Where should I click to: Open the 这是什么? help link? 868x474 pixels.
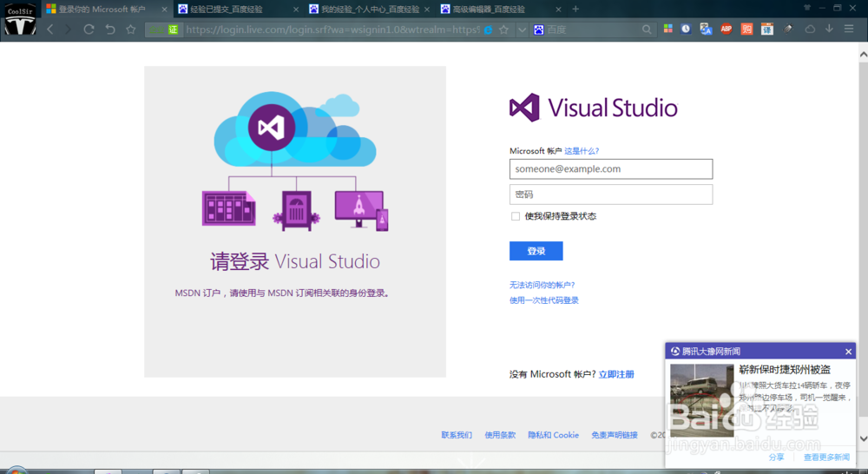(582, 150)
